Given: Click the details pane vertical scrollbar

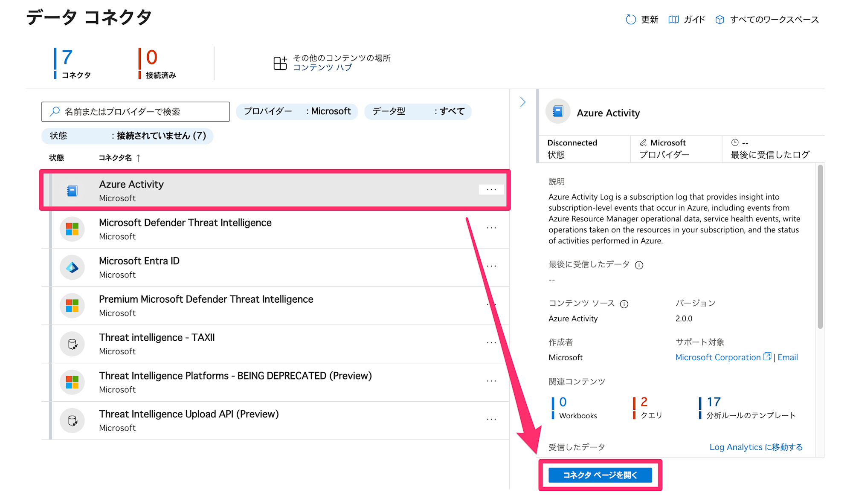Looking at the screenshot, I should point(820,247).
